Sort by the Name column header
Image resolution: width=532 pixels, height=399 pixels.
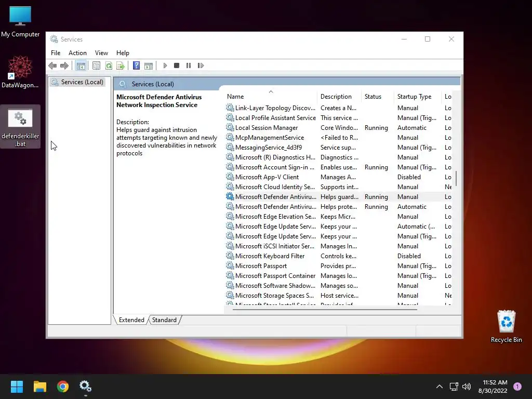click(270, 97)
